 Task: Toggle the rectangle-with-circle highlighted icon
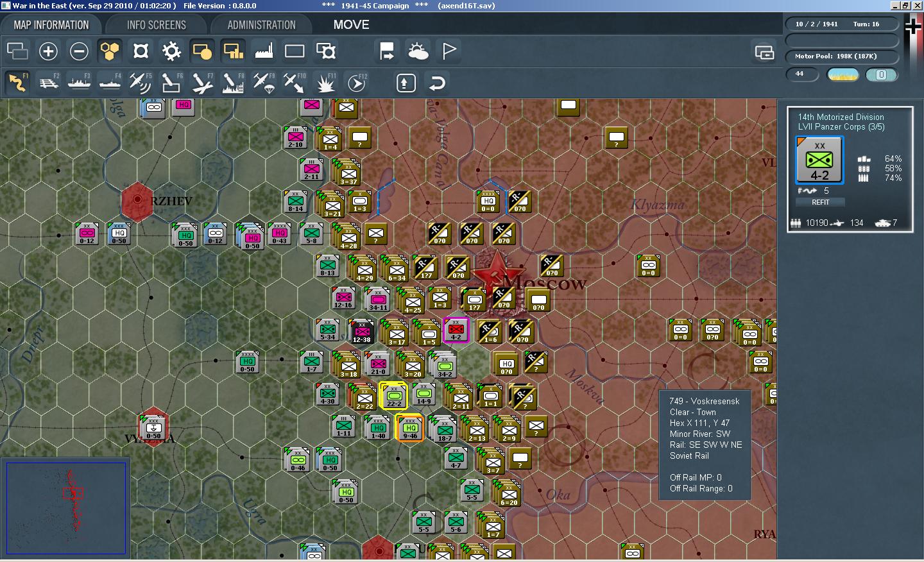click(202, 51)
